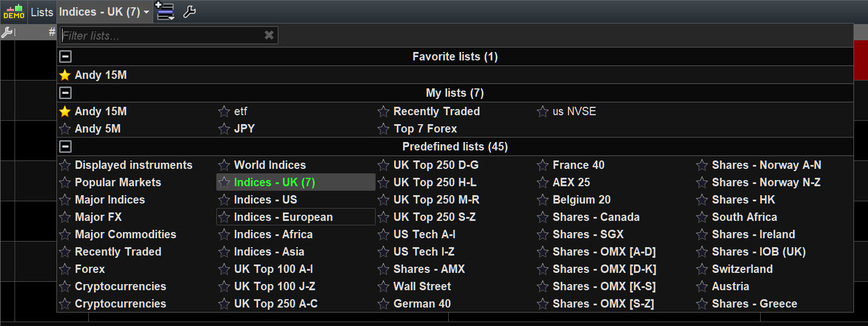Viewport: 868px width, 326px height.
Task: Click the add list icon in toolbar
Action: [165, 11]
